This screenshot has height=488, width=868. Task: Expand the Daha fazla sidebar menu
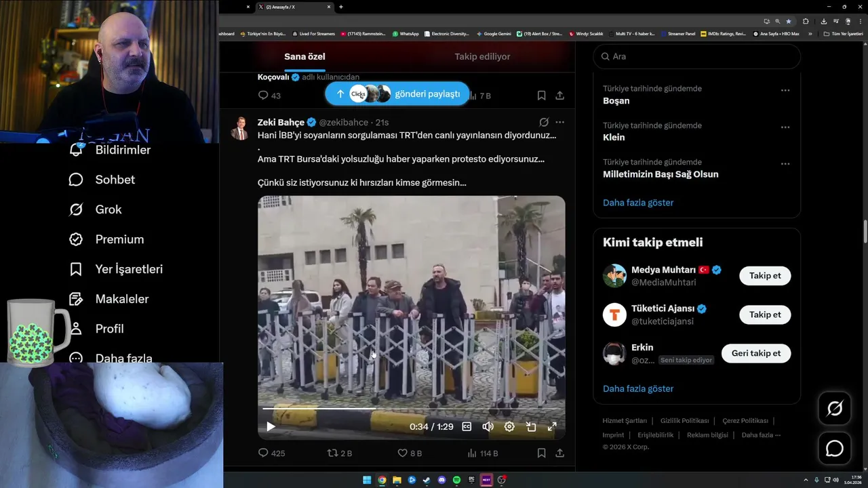[111, 358]
